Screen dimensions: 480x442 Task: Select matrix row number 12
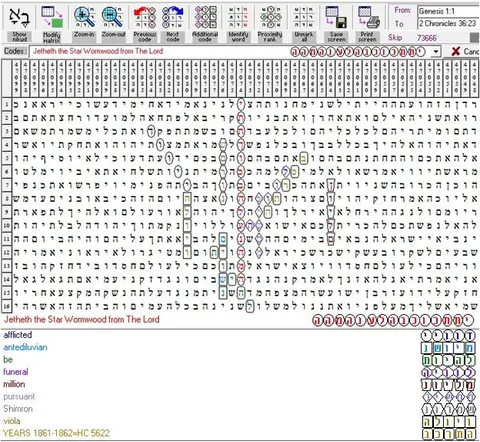tap(7, 252)
